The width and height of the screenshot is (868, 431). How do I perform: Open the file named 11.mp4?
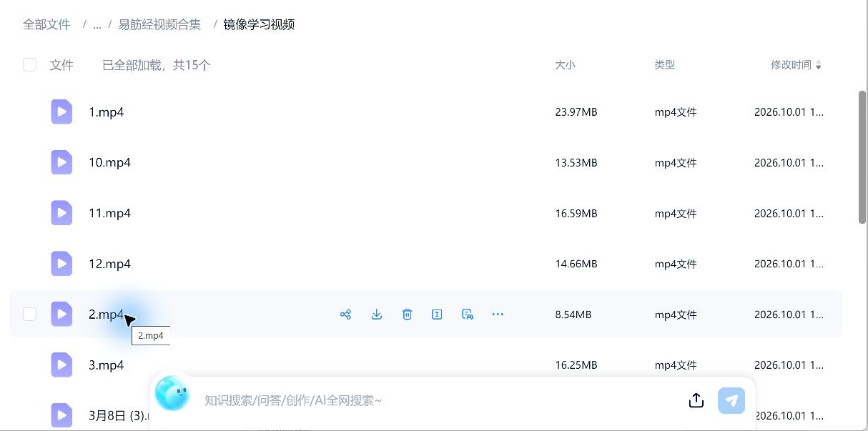coord(109,214)
